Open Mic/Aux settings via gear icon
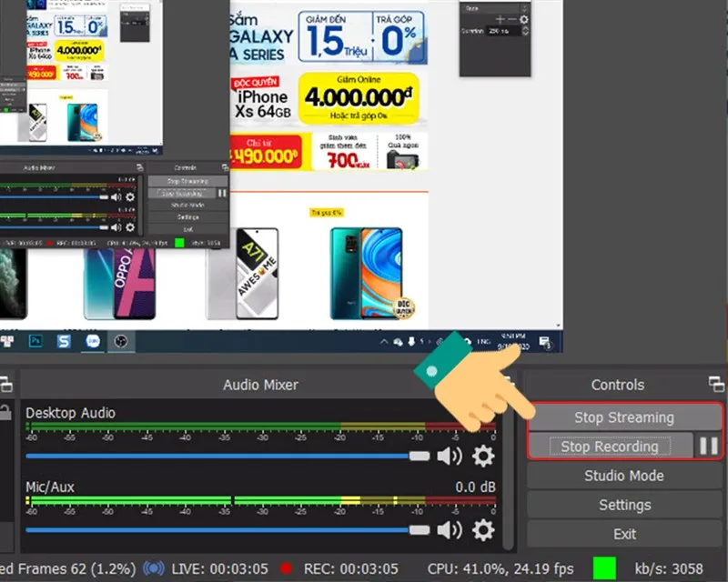728x582 pixels. click(483, 528)
